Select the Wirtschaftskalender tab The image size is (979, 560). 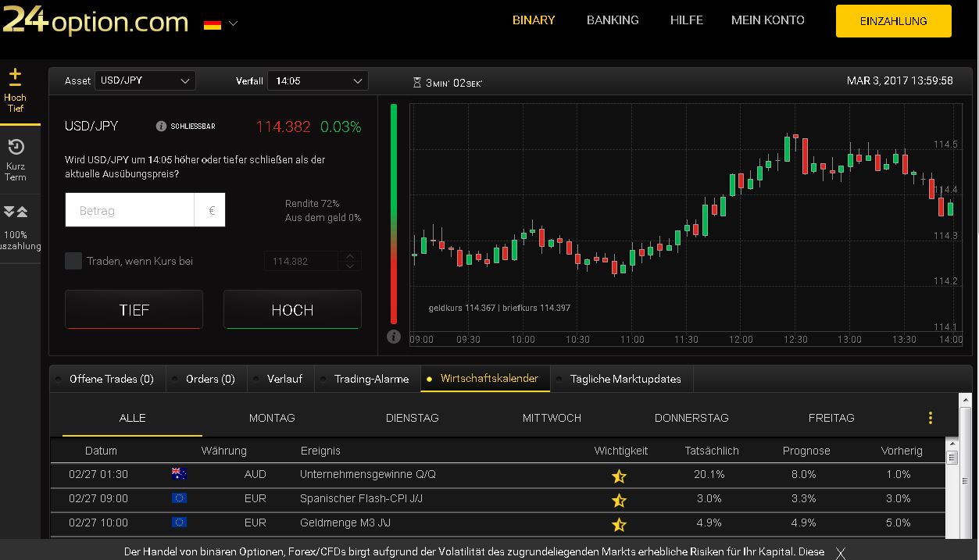(485, 379)
